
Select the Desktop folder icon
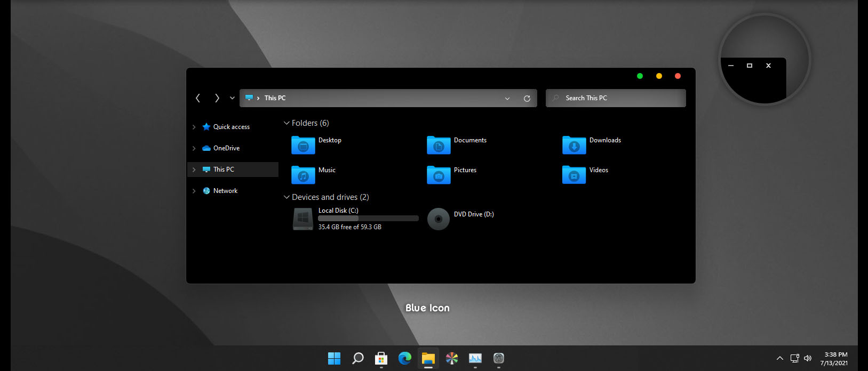tap(303, 145)
